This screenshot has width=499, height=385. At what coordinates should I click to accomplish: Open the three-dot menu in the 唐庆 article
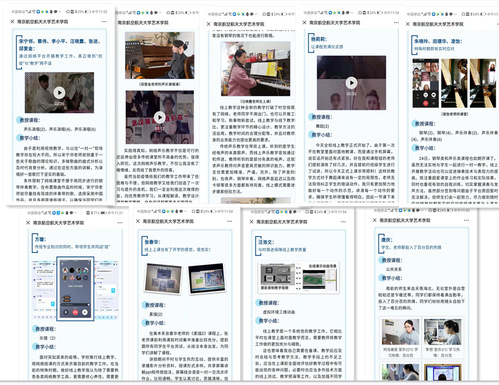click(466, 220)
